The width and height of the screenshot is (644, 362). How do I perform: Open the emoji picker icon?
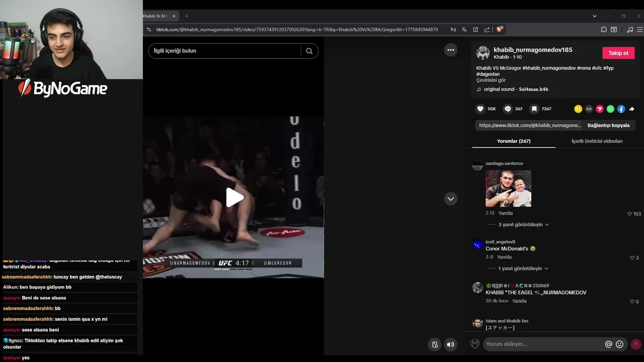click(x=620, y=344)
